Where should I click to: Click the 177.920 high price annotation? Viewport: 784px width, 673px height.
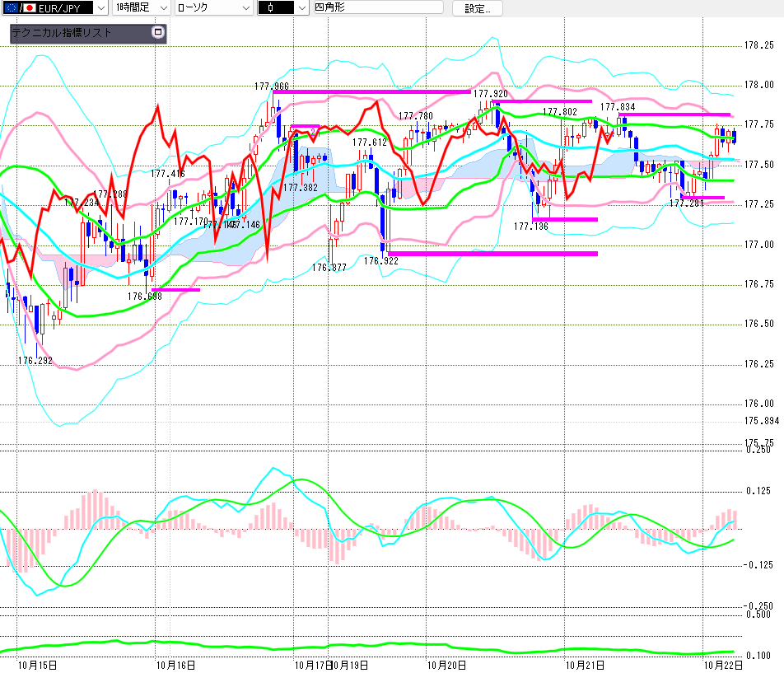(491, 94)
